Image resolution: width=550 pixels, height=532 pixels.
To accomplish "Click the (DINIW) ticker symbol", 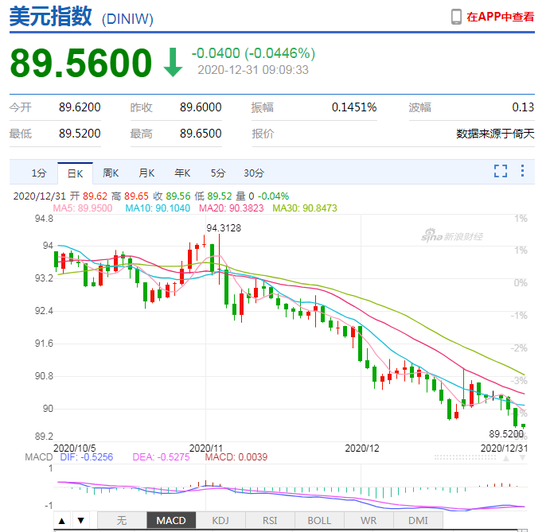I will tap(127, 19).
